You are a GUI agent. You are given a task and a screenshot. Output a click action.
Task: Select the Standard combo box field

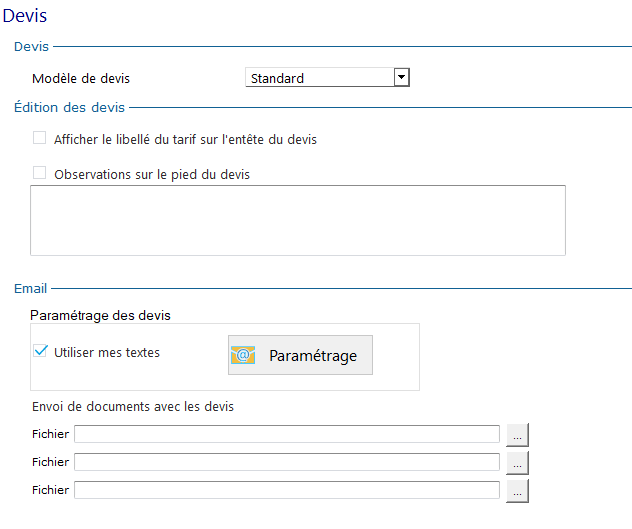coord(327,77)
